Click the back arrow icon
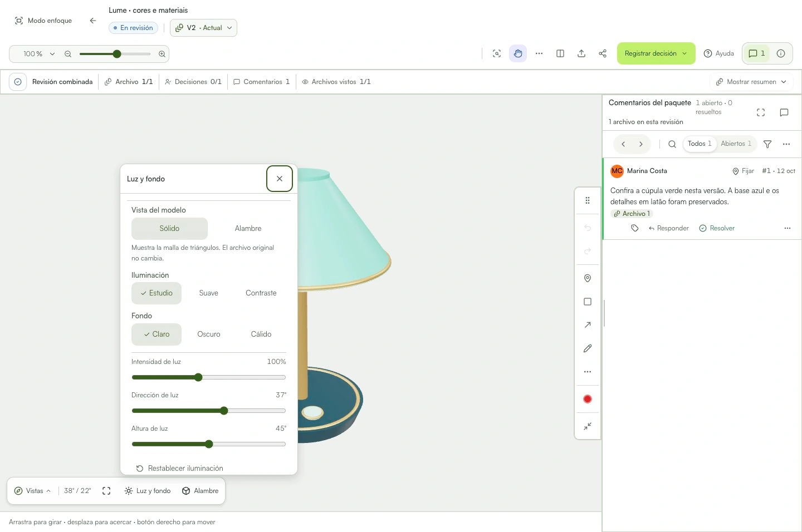Viewport: 802px width, 532px height. pos(93,21)
